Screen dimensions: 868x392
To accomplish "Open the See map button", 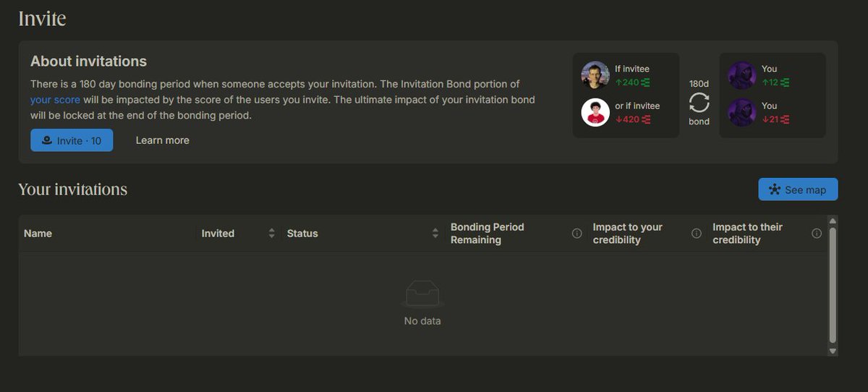I will [798, 189].
